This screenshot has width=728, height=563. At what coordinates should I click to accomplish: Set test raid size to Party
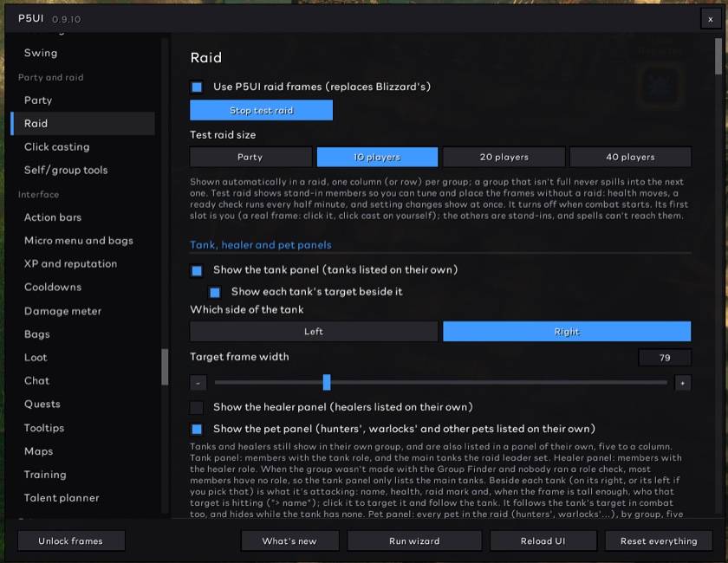[250, 157]
